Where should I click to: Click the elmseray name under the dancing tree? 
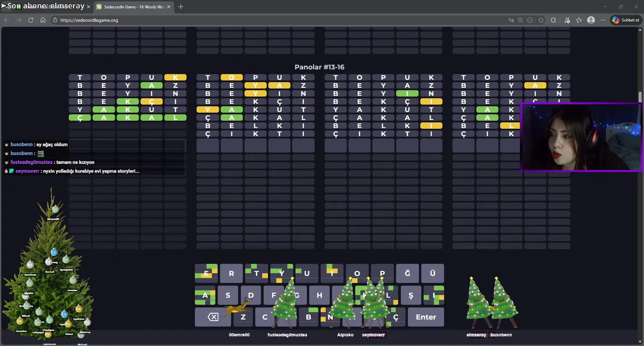click(476, 335)
